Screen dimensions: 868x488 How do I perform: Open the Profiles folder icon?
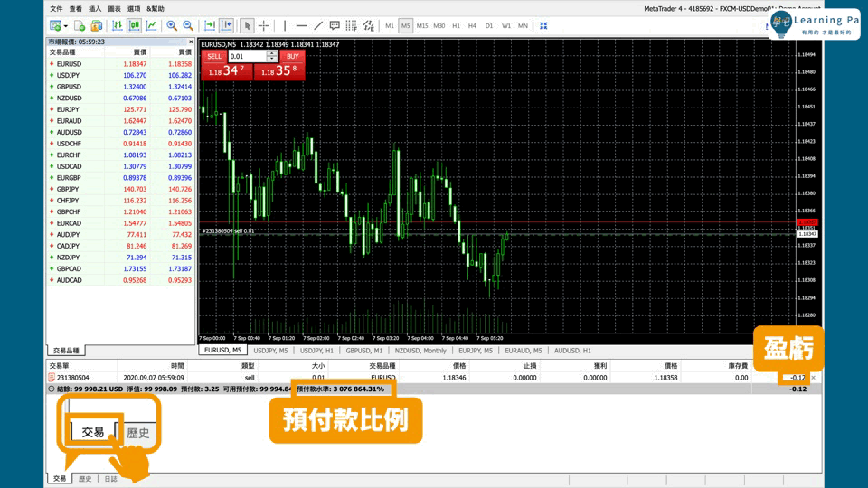[97, 25]
